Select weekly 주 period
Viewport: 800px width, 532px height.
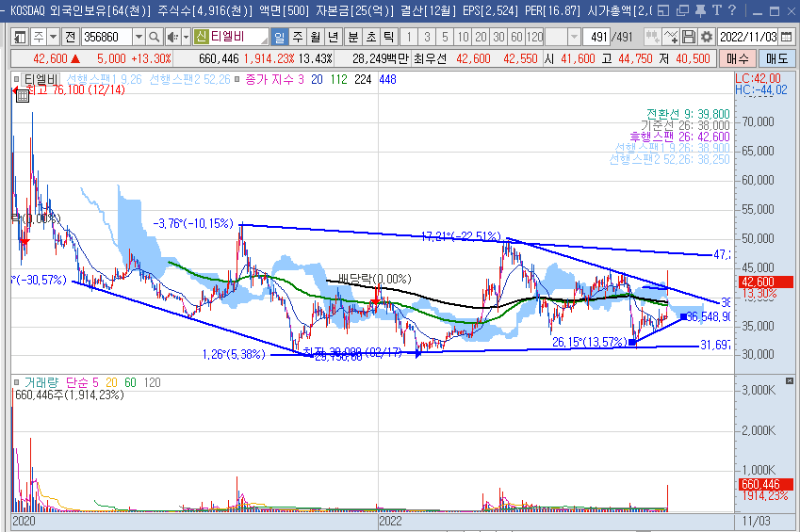pos(298,37)
